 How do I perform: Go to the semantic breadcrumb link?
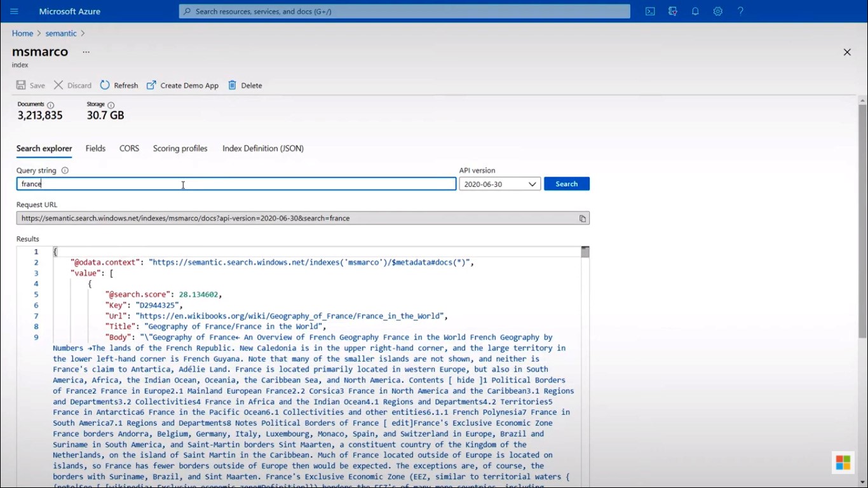click(x=61, y=33)
